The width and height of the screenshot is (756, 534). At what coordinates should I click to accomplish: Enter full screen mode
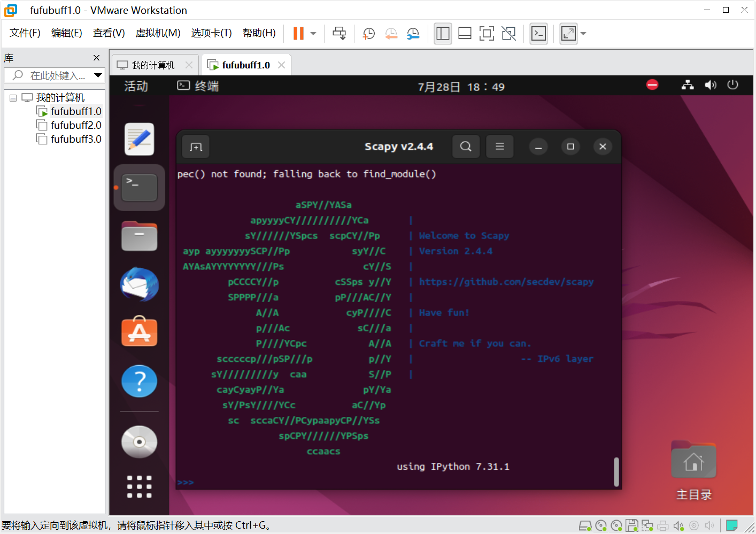point(487,34)
